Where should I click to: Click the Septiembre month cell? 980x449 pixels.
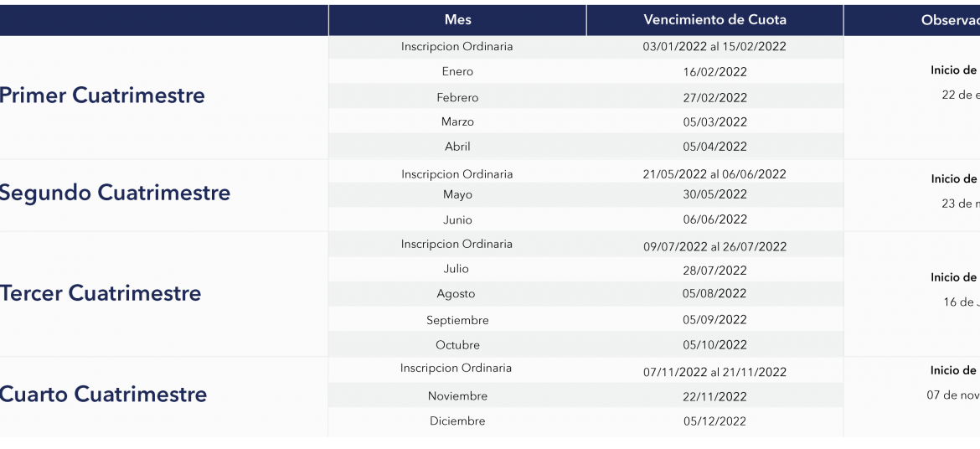[x=457, y=320]
